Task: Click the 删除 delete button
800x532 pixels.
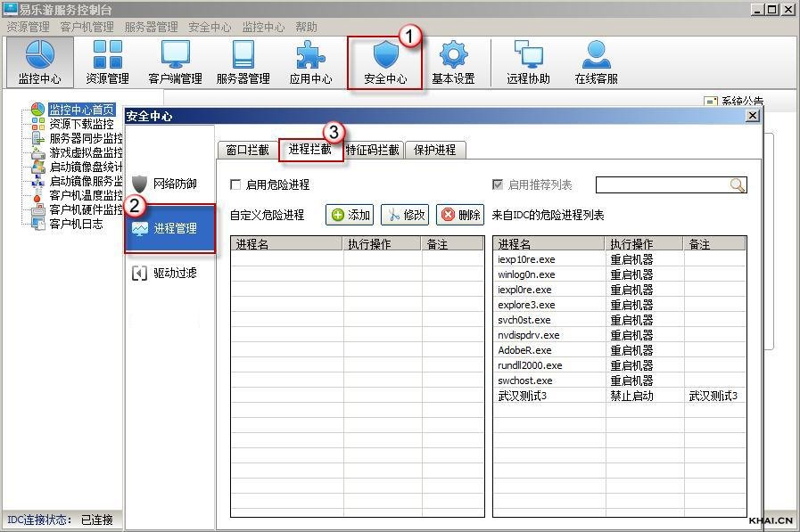Action: (460, 215)
